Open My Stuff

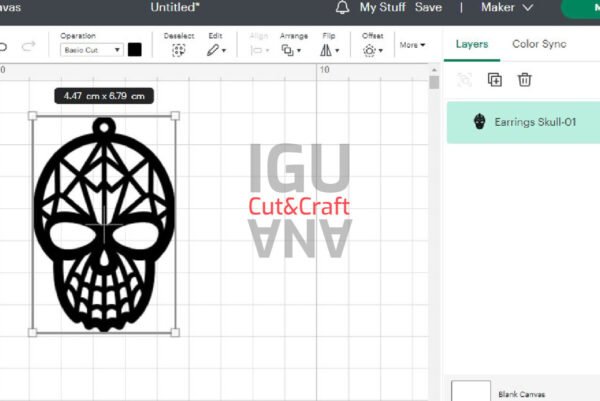click(x=382, y=8)
